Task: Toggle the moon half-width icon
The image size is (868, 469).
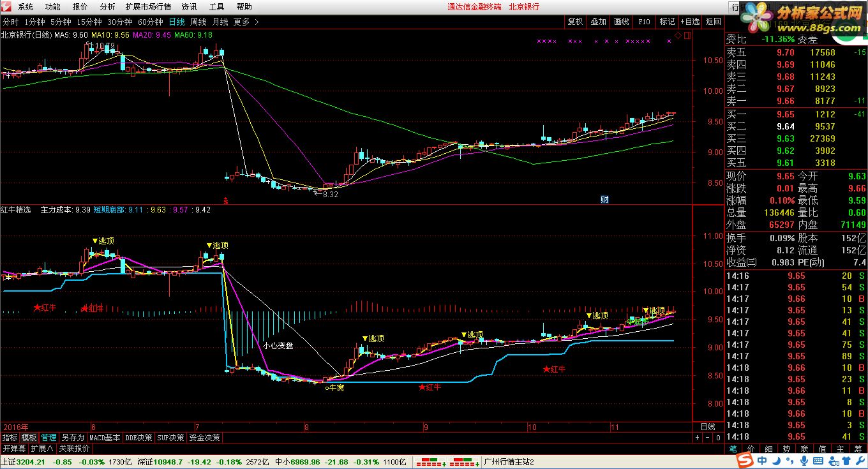Action: [x=778, y=461]
